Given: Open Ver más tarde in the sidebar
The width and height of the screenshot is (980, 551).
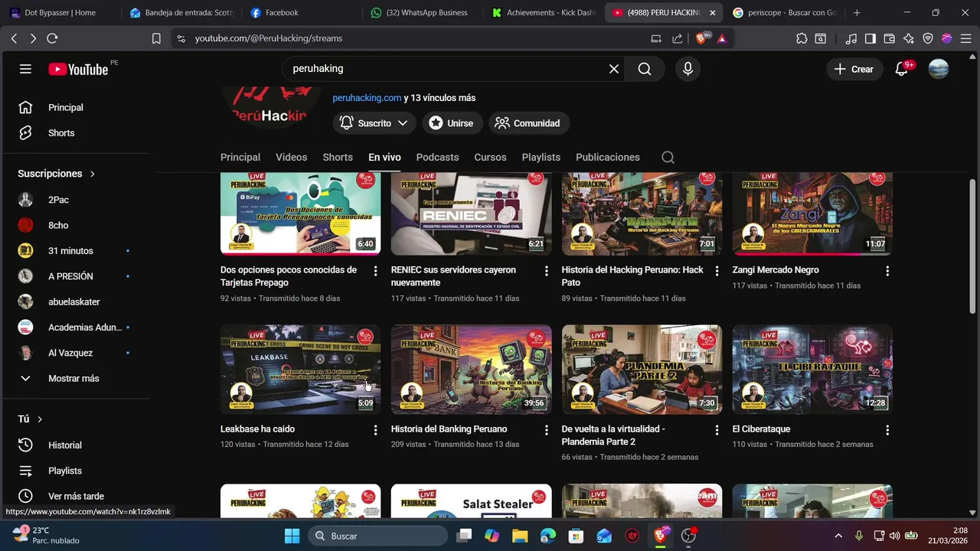Looking at the screenshot, I should click(73, 496).
